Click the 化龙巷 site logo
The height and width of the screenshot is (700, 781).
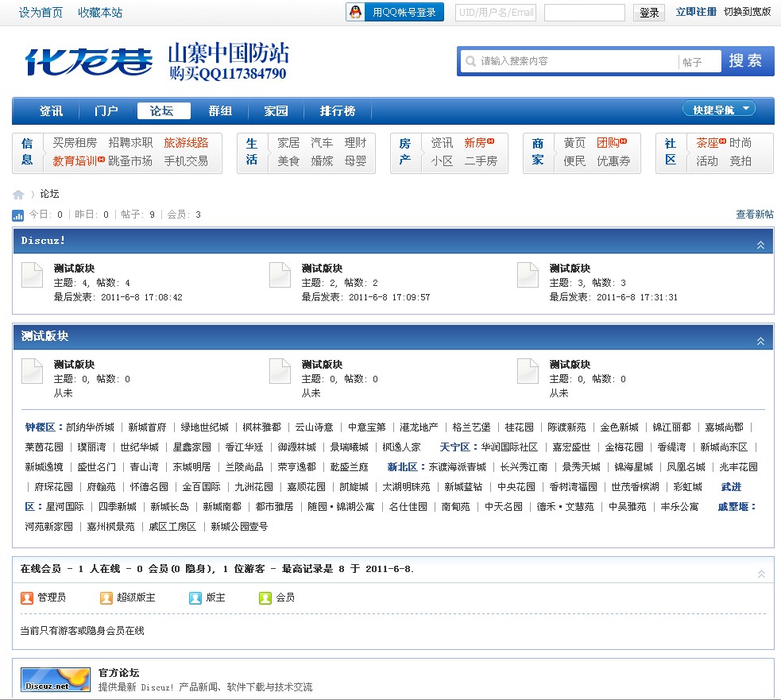click(x=89, y=62)
